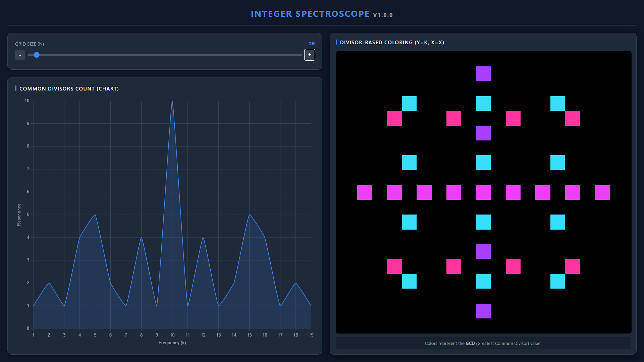Click the bottommost purple square in the grid
The image size is (644, 362).
coord(483,311)
